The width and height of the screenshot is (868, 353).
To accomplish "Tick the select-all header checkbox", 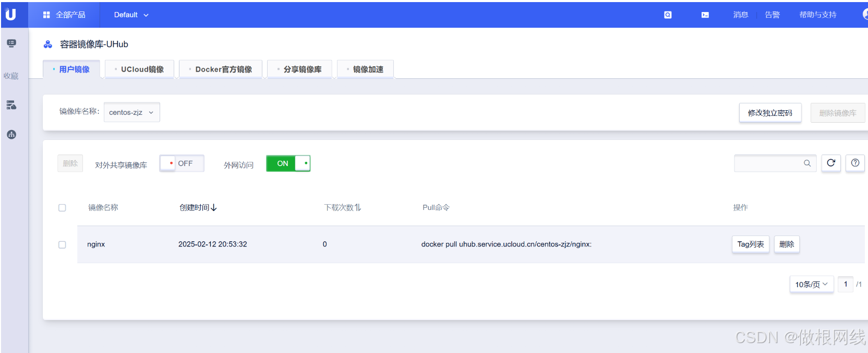I will click(62, 208).
